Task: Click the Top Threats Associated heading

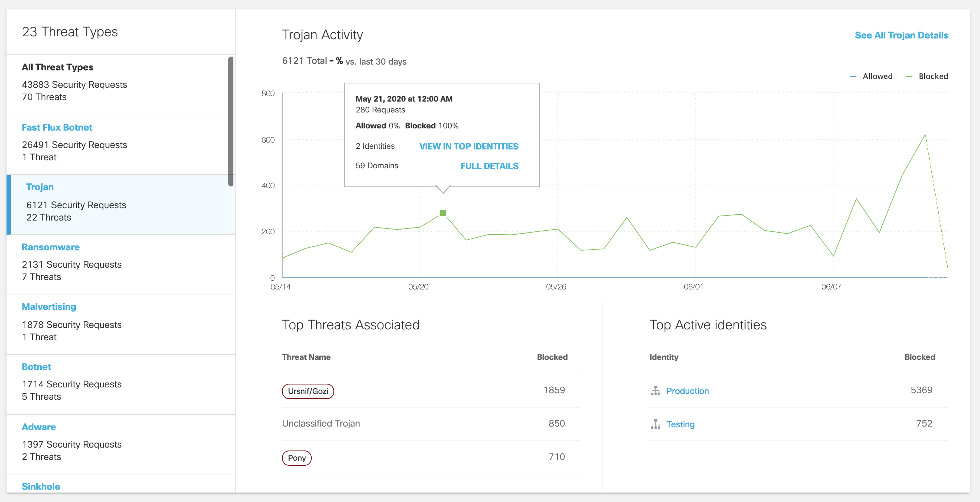Action: (x=350, y=325)
